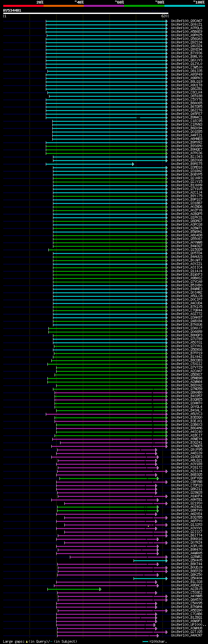Click the orange ~40% identity legend segment
The width and height of the screenshot is (208, 644).
[63, 6]
